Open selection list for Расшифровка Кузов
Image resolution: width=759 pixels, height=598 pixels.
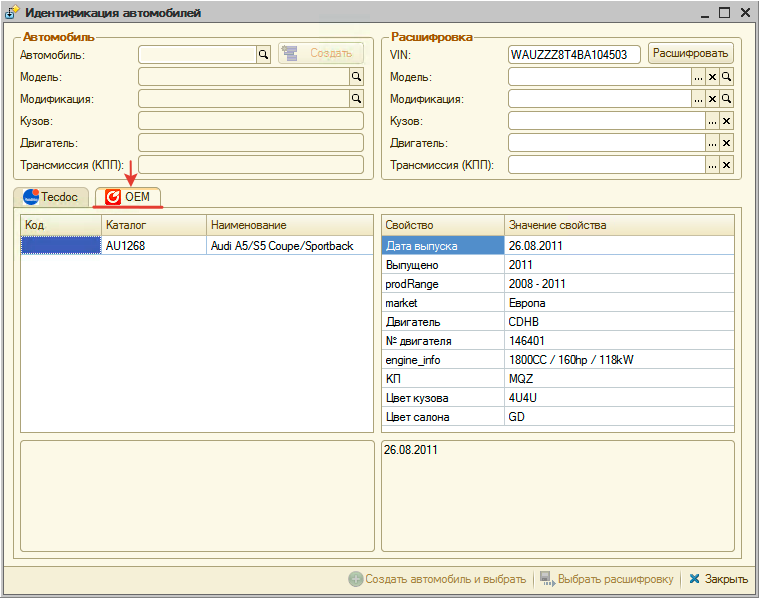pyautogui.click(x=713, y=121)
